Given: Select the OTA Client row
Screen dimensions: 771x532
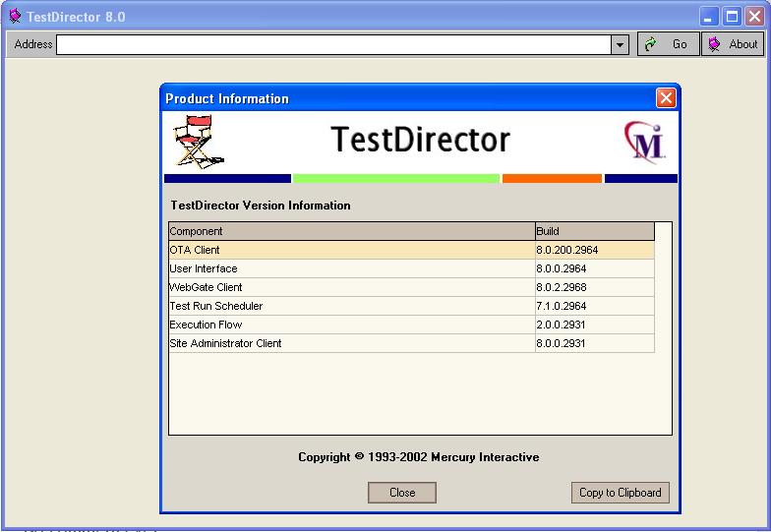Looking at the screenshot, I should 351,250.
